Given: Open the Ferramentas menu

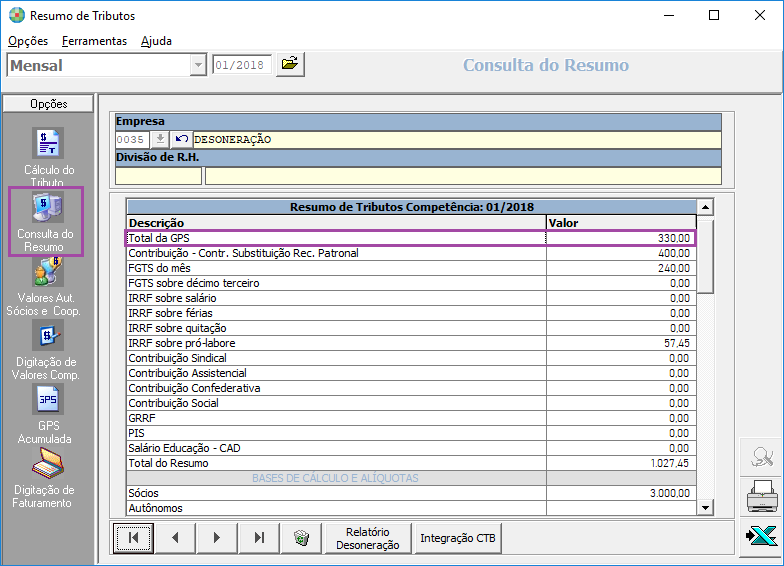Looking at the screenshot, I should (94, 41).
